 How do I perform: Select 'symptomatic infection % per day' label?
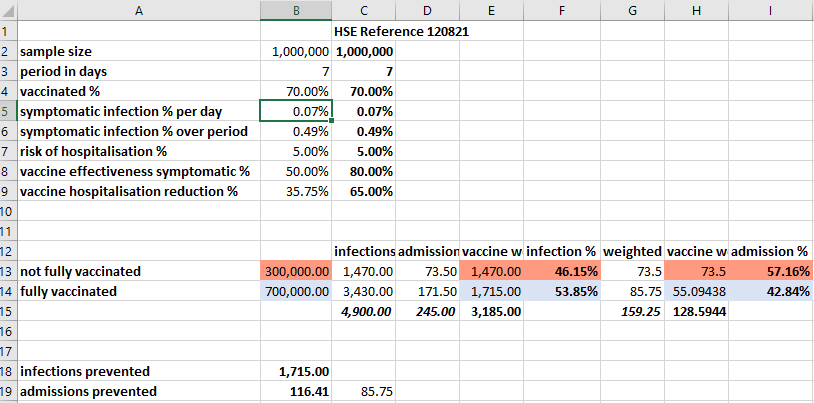[139, 111]
